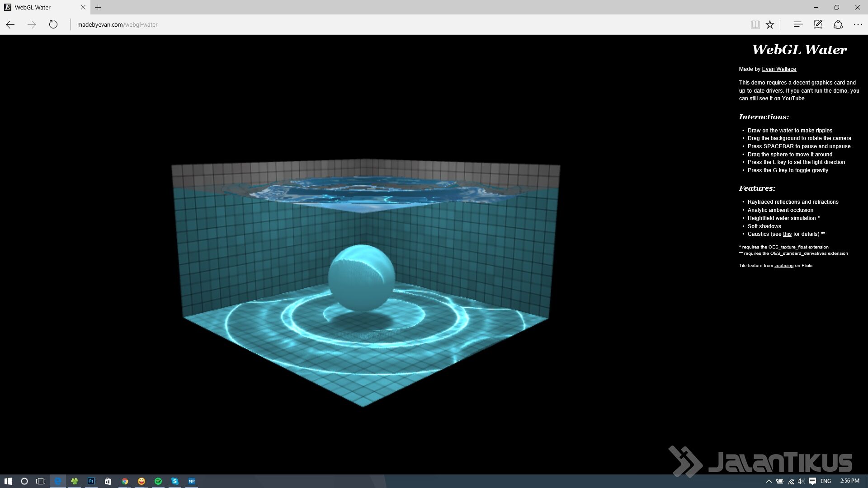Click the browser forward arrow
This screenshot has width=868, height=488.
(x=32, y=24)
